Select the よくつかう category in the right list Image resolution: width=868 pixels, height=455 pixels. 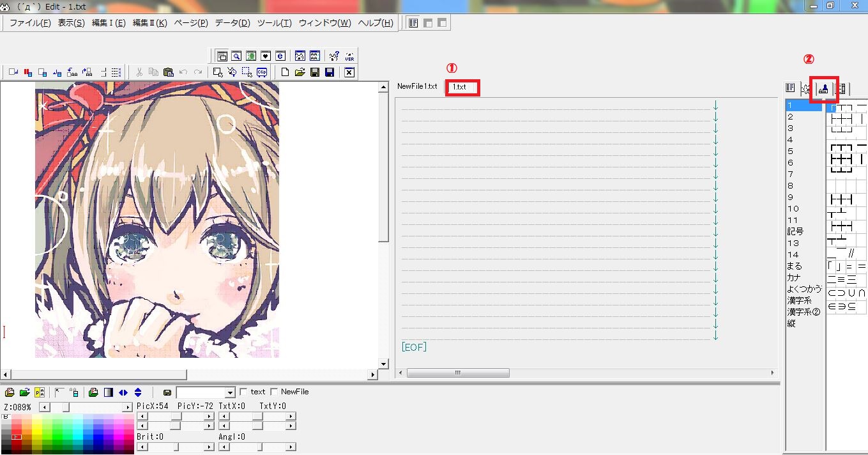point(804,289)
